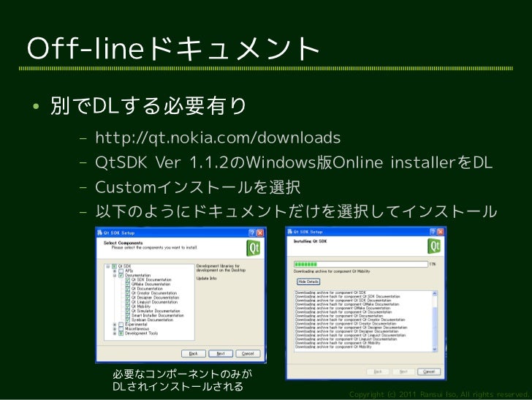The image size is (532, 400).
Task: Click the http://qt.nokia.com/downloads URL text
Action: tap(218, 138)
